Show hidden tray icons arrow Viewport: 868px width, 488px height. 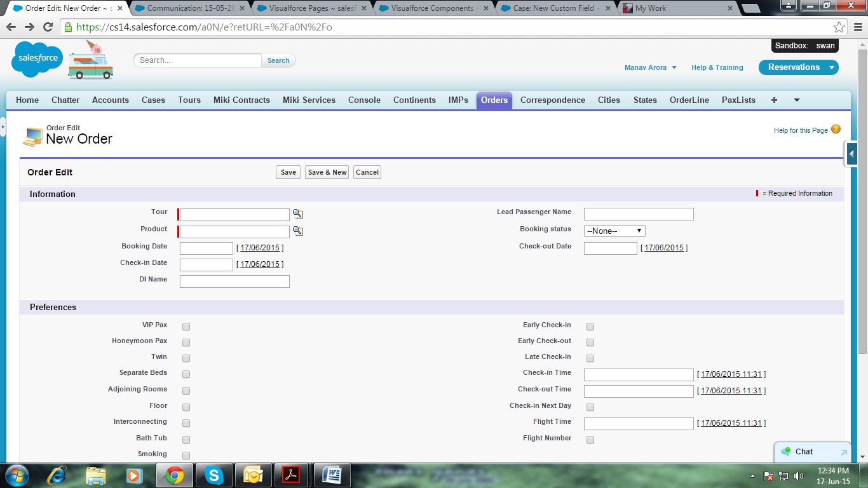pos(753,476)
